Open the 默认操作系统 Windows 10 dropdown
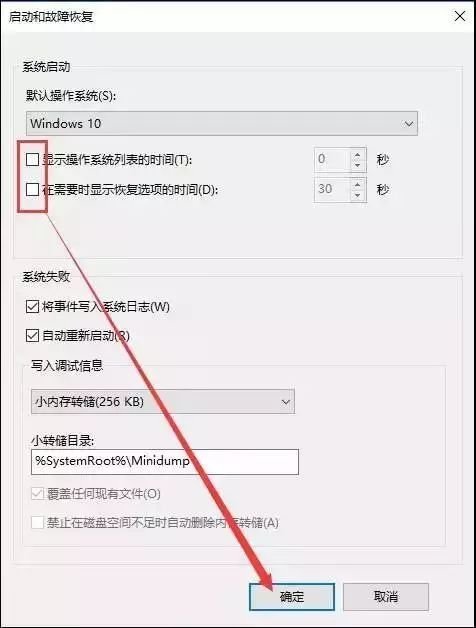 (x=222, y=123)
